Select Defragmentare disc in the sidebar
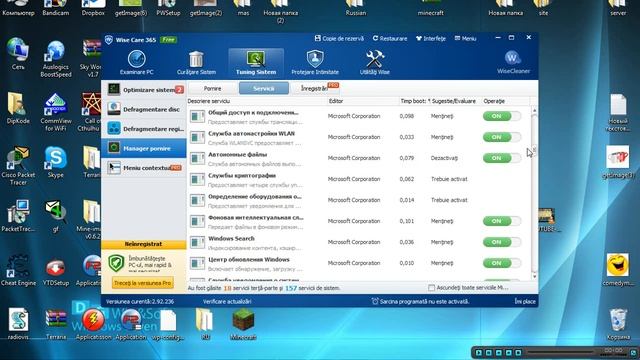The image size is (640, 360). (x=144, y=109)
